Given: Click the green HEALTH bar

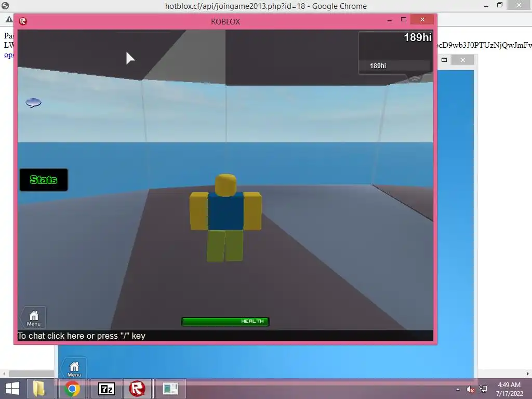Looking at the screenshot, I should point(225,321).
